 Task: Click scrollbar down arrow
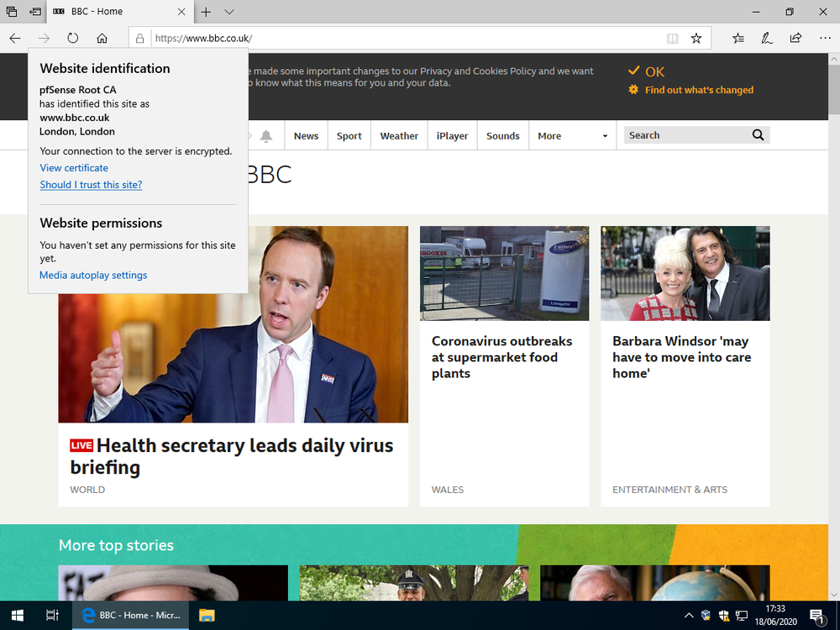[x=834, y=595]
